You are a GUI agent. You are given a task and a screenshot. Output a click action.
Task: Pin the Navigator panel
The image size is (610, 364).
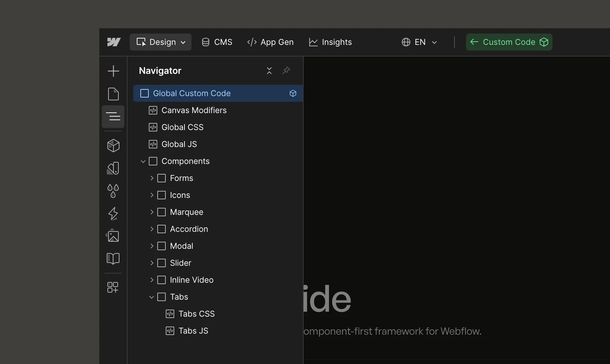point(286,70)
